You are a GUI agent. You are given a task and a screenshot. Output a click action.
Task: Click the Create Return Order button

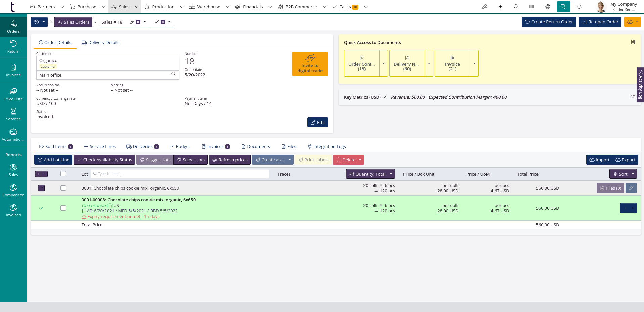549,22
